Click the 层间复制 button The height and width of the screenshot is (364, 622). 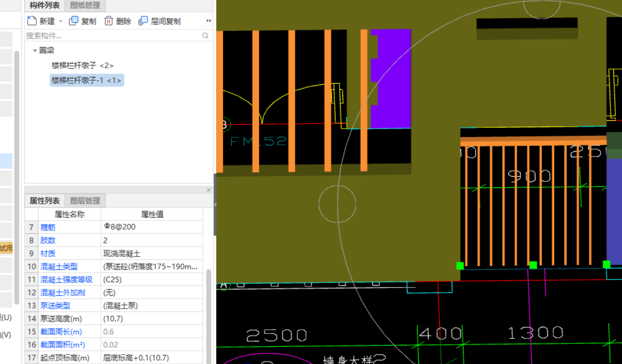pyautogui.click(x=160, y=21)
